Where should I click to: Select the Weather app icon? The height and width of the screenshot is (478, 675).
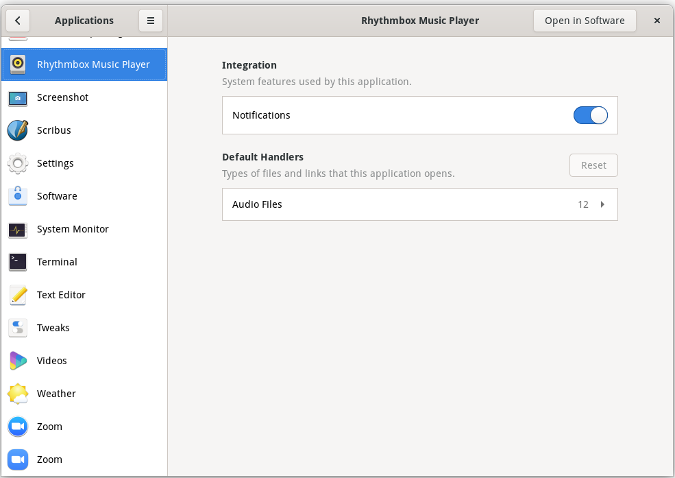18,393
